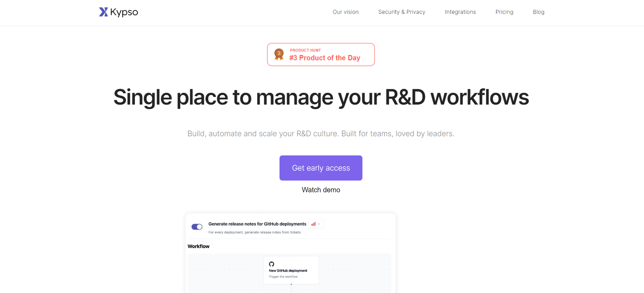Expand the chevron next to the bar chart
This screenshot has width=644, height=293.
click(319, 224)
